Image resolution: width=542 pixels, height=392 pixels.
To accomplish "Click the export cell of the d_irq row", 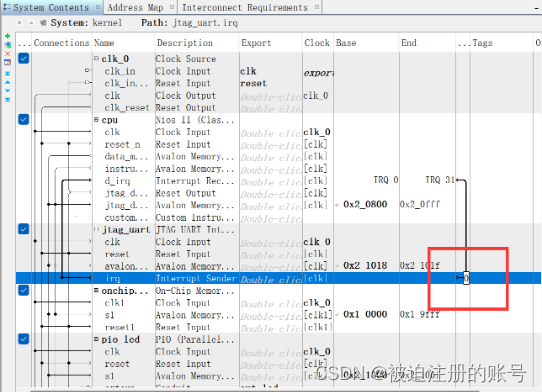I will click(x=271, y=181).
